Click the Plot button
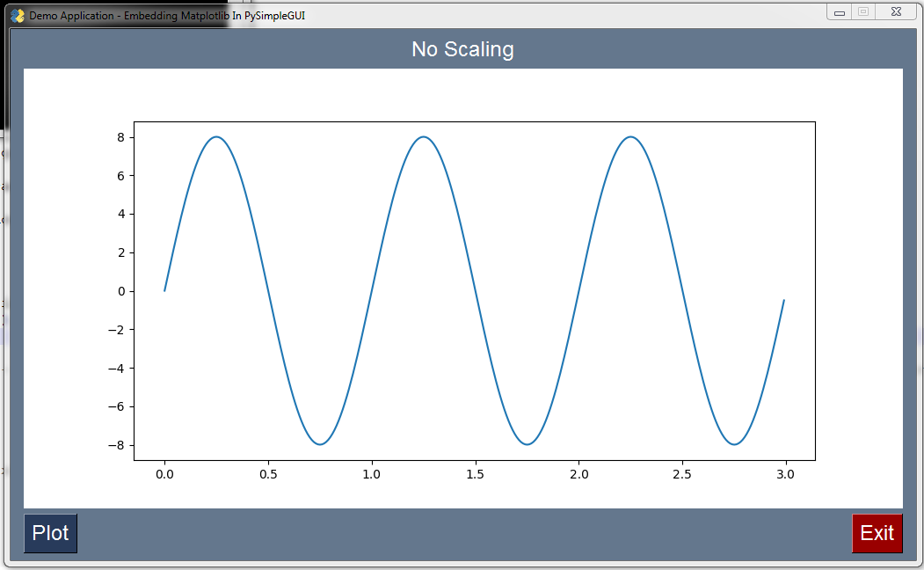 coord(50,533)
